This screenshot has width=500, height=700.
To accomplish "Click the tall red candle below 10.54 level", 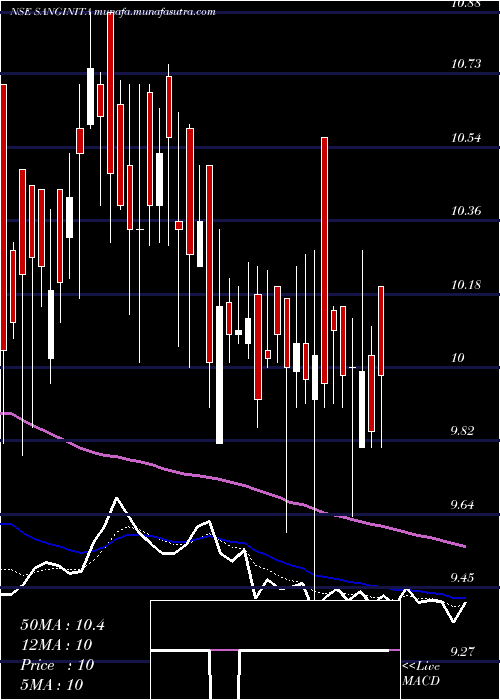I will (x=325, y=260).
